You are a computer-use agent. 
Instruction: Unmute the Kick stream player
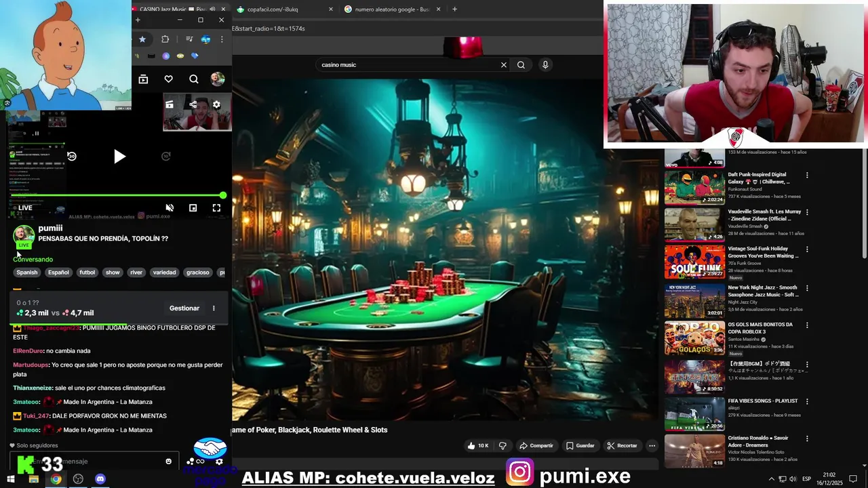pos(170,208)
